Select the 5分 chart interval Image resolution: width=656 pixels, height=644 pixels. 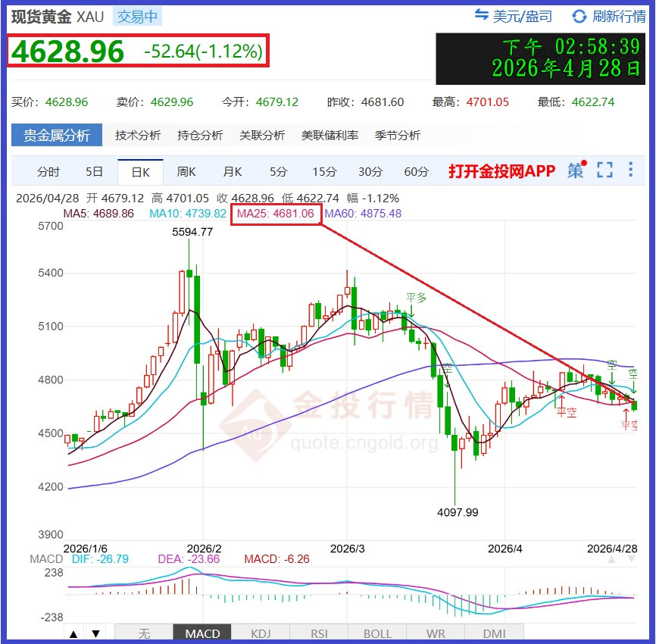(x=278, y=171)
